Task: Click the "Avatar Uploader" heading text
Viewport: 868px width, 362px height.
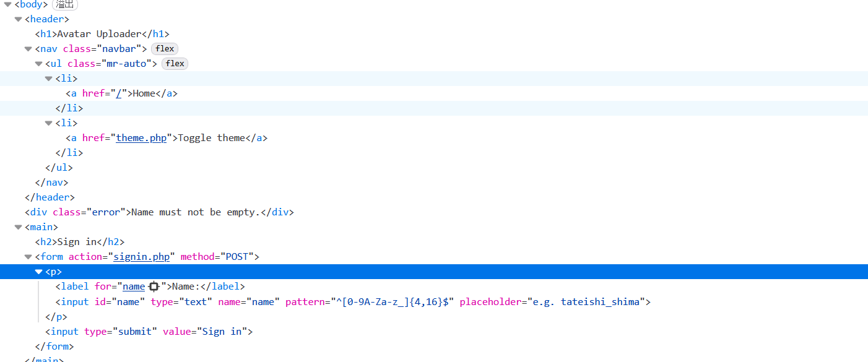Action: 99,34
